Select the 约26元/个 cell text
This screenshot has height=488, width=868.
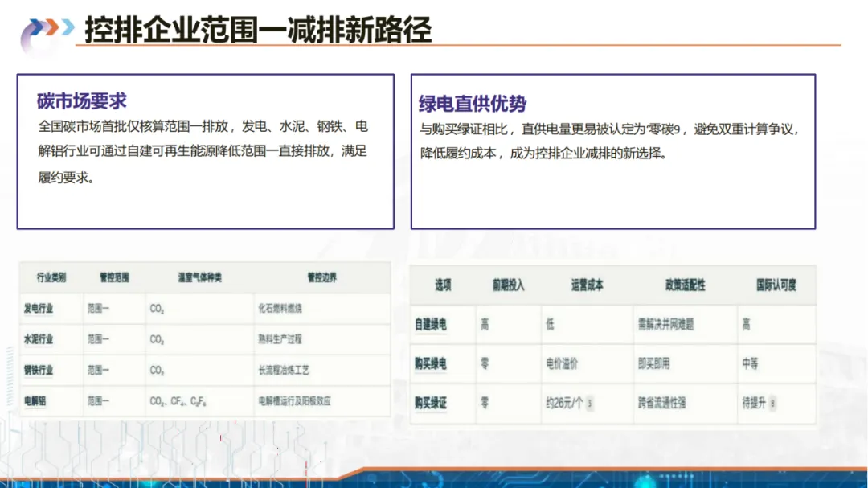coord(564,404)
